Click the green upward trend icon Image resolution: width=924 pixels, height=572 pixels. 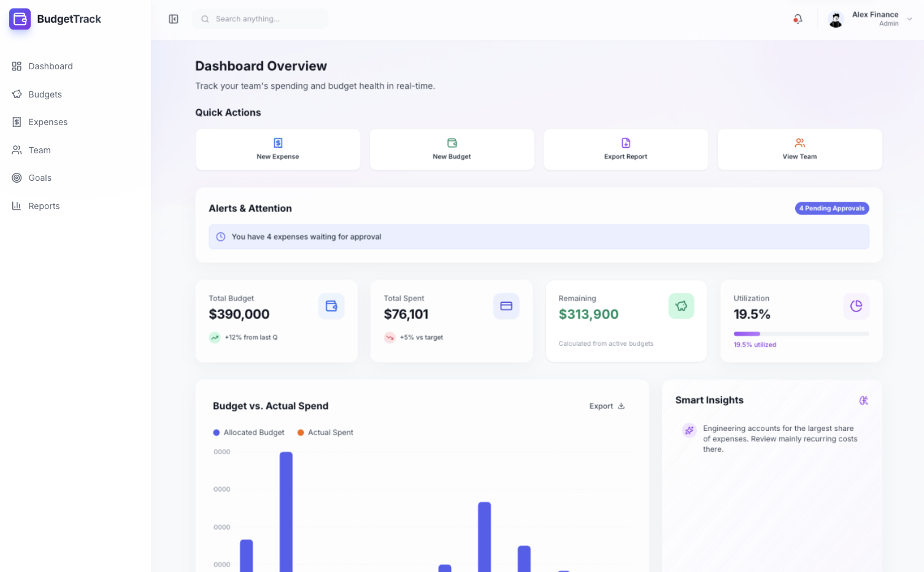215,337
